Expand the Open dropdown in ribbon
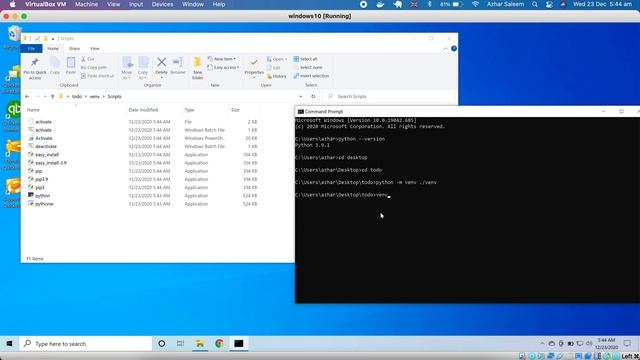 [x=277, y=59]
